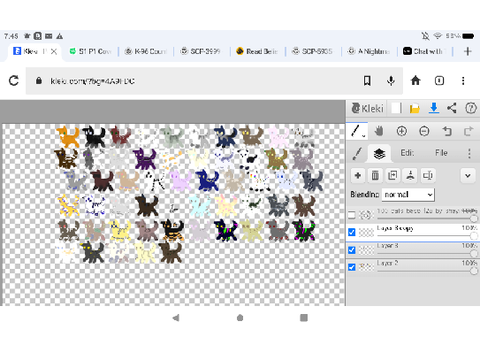Image resolution: width=480 pixels, height=360 pixels.
Task: Share the drawing using share icon
Action: coord(452,108)
